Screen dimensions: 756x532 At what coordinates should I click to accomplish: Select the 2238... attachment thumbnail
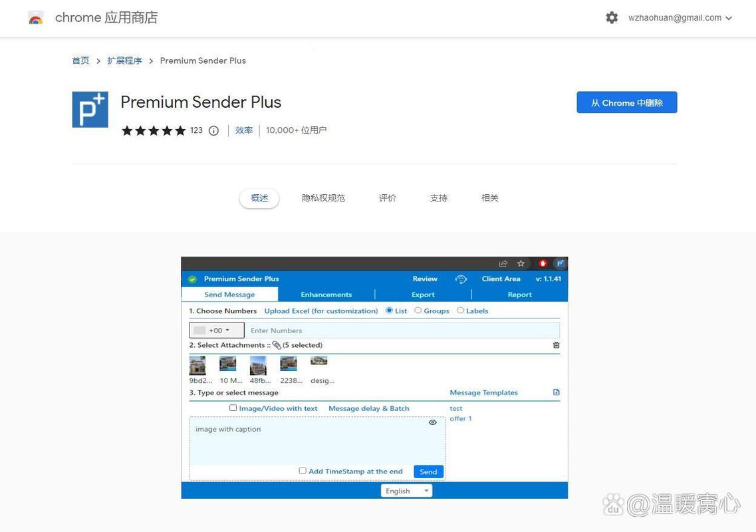289,363
